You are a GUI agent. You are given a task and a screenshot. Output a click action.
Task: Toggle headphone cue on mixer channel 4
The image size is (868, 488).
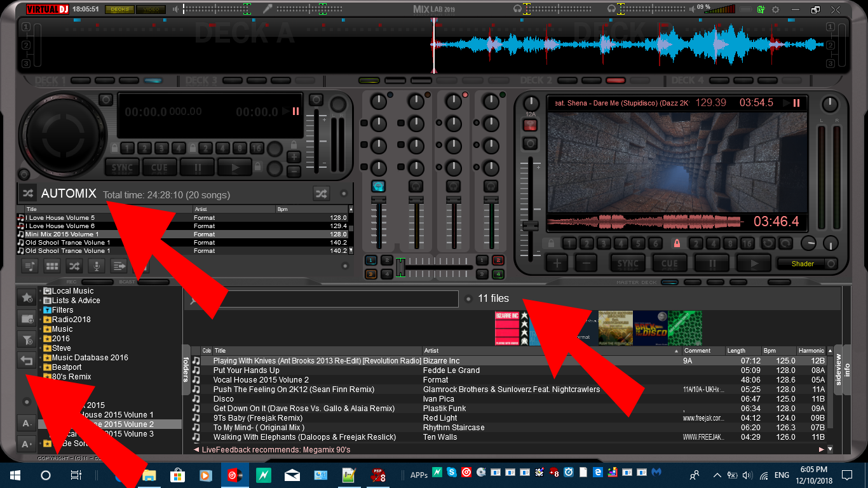[x=491, y=186]
